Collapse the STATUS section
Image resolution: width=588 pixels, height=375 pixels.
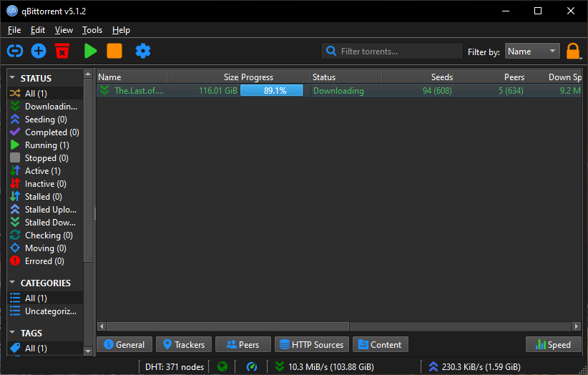coord(12,78)
